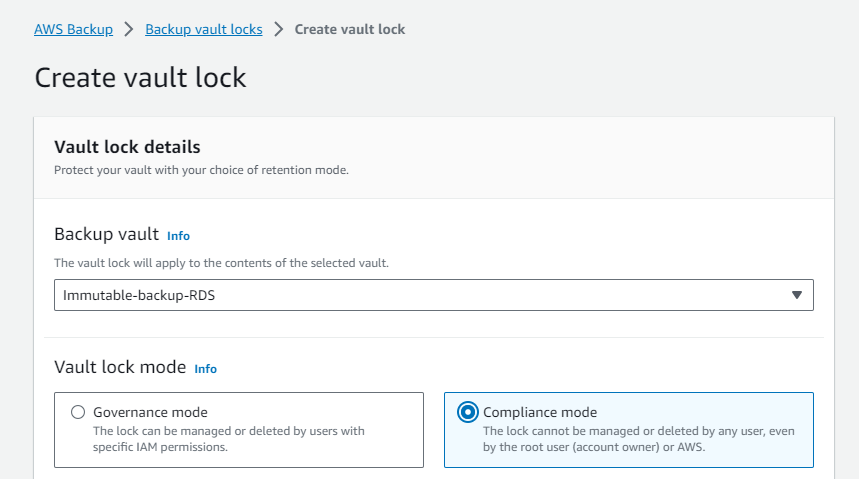Click the Vault lock mode field label

120,367
